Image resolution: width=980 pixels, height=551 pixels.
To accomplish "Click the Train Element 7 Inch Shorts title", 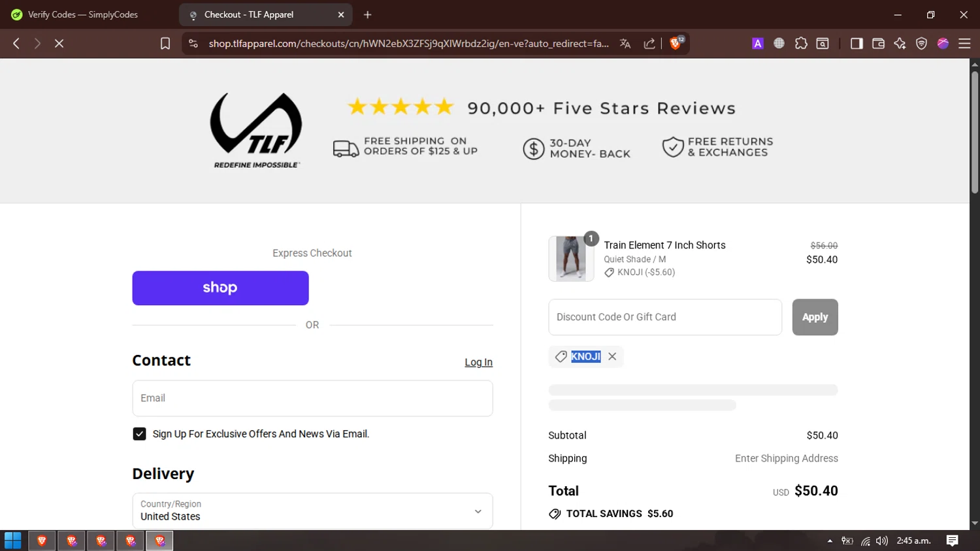I will tap(664, 245).
